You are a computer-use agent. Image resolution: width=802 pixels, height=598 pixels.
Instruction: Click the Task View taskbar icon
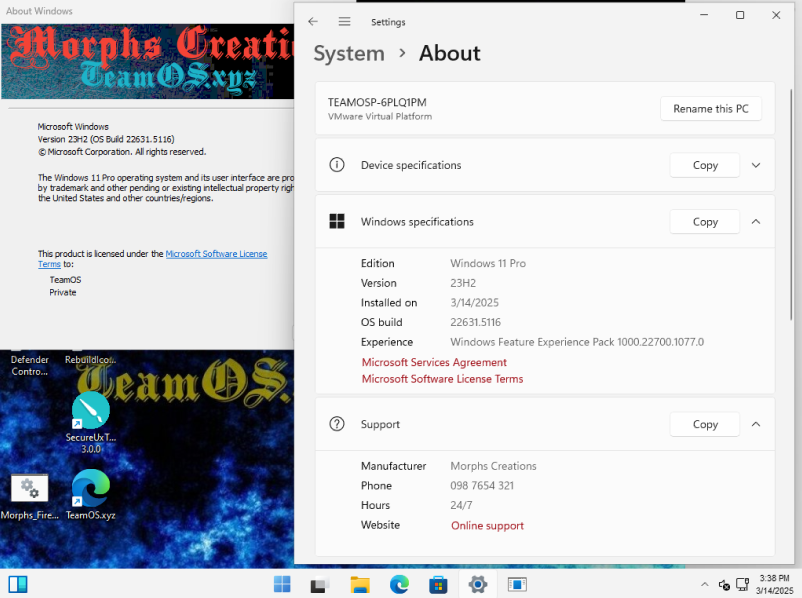coord(320,584)
